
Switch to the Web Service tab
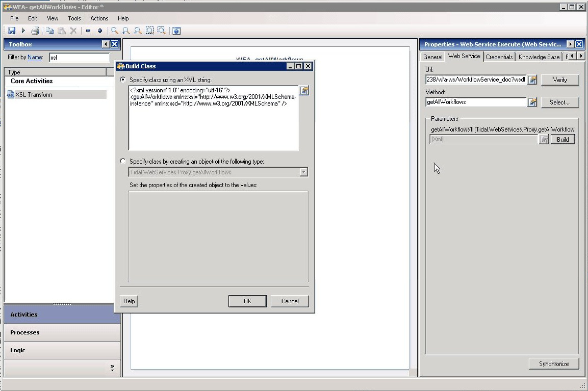[x=464, y=56]
